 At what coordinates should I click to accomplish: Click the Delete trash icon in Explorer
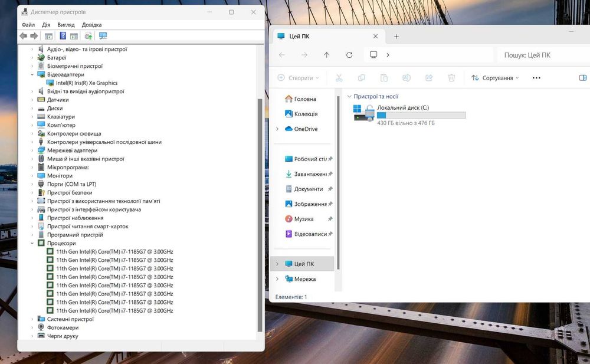click(451, 78)
